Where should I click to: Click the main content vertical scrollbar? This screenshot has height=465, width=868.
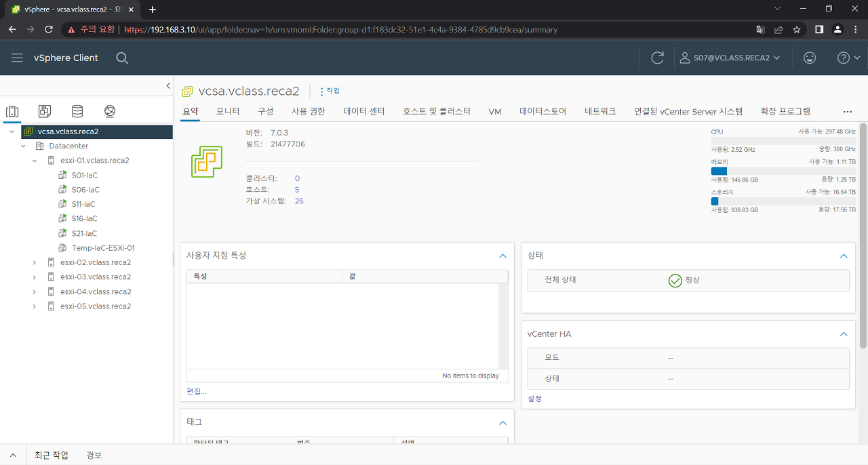coord(863,236)
